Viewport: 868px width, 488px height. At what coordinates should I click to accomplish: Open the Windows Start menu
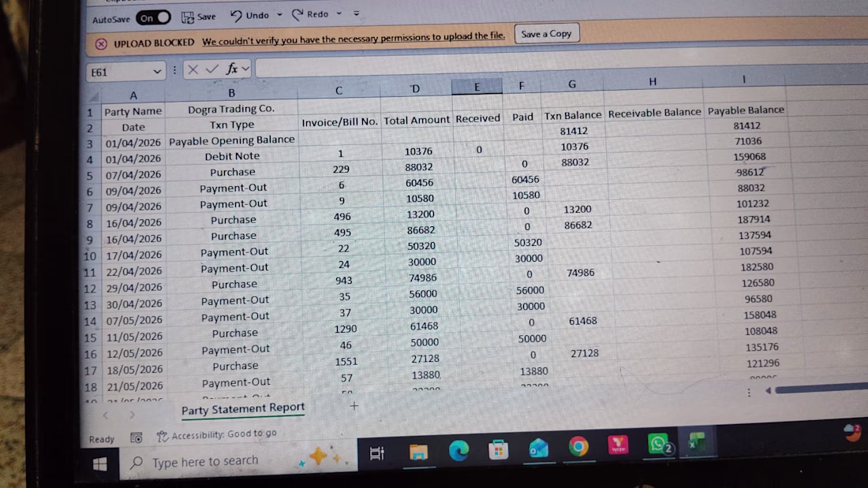100,464
